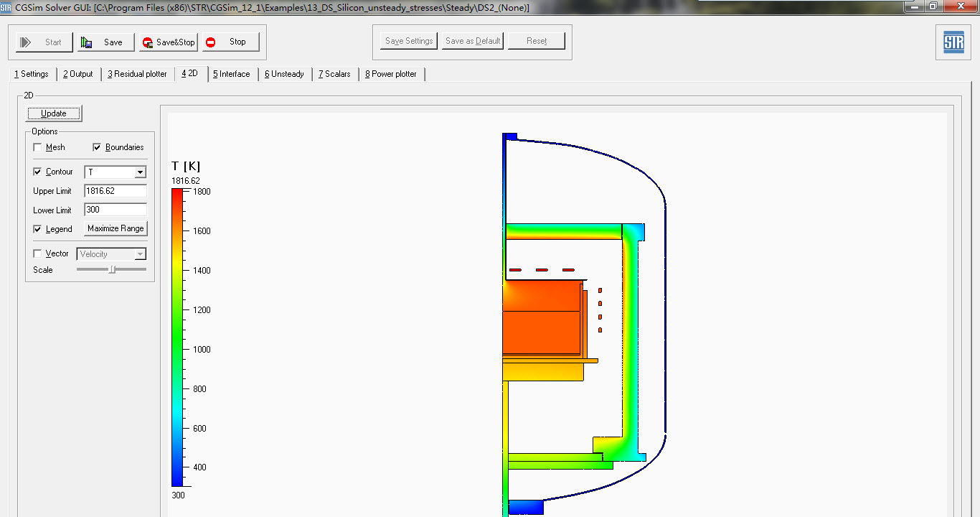Click the Save button in toolbar
Viewport: 980px width, 517px height.
(x=105, y=42)
